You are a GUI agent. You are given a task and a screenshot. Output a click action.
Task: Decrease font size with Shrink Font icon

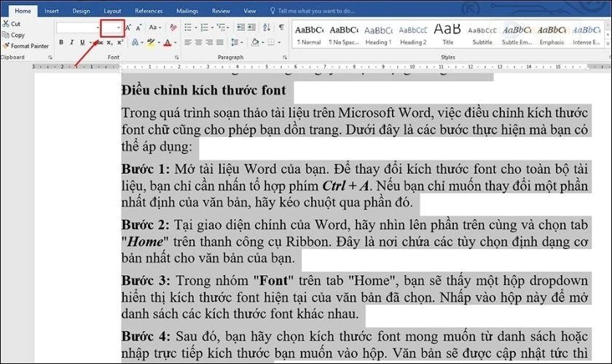coord(139,28)
